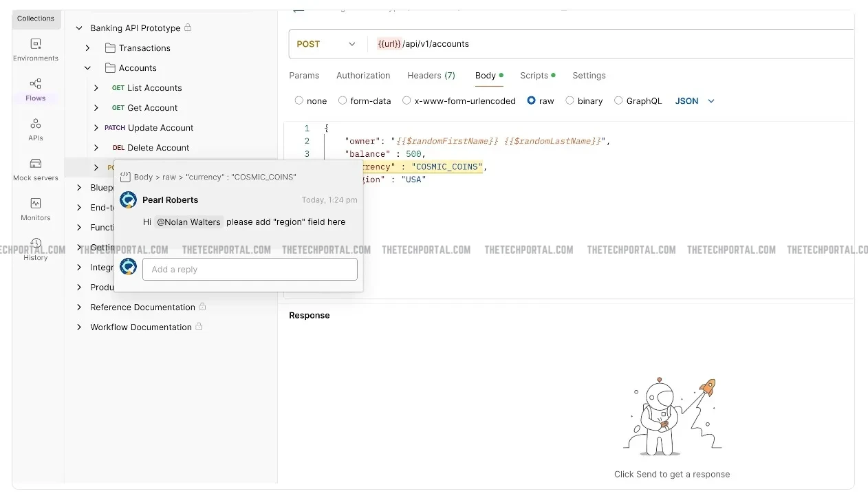Click the Accounts folder icon
Viewport: 868px width, 498px height.
point(110,68)
